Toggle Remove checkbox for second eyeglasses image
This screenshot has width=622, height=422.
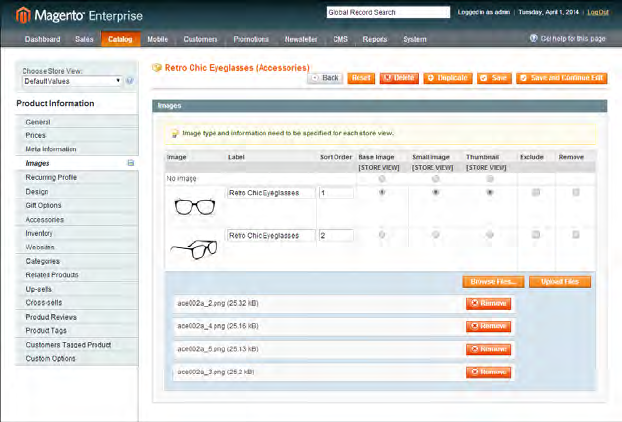[576, 235]
